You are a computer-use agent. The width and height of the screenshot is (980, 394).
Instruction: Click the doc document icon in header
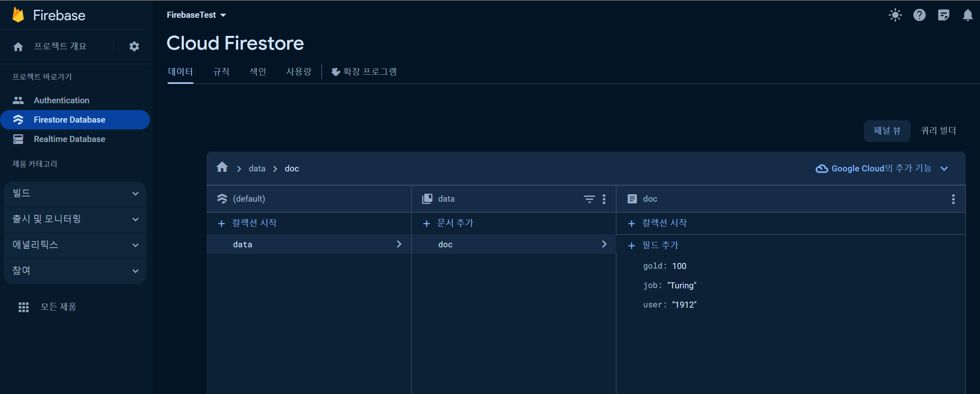click(x=632, y=199)
